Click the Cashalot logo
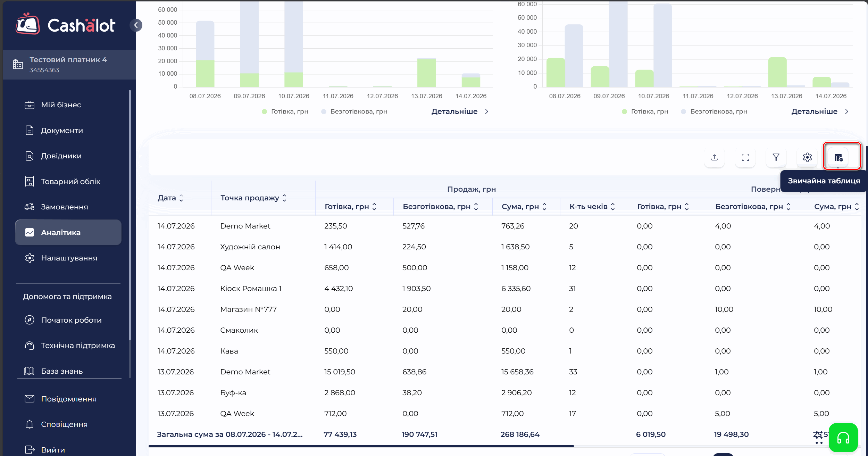The width and height of the screenshot is (868, 456). click(x=65, y=24)
